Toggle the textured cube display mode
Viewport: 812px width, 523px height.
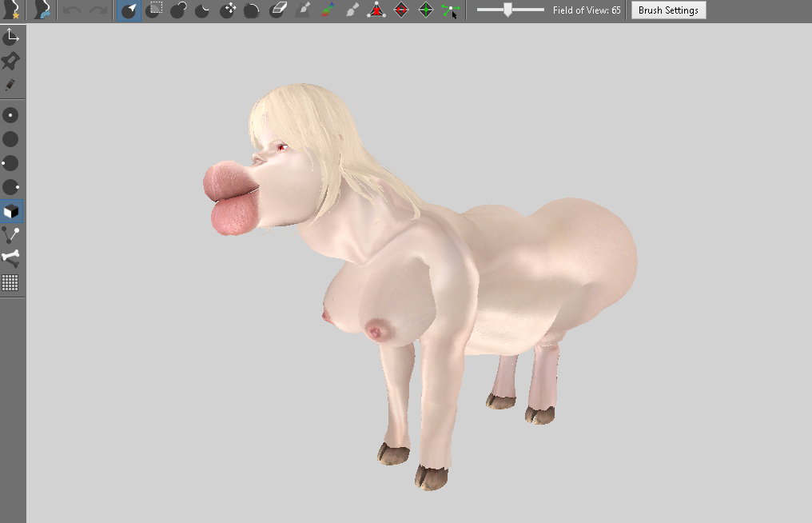(x=11, y=211)
